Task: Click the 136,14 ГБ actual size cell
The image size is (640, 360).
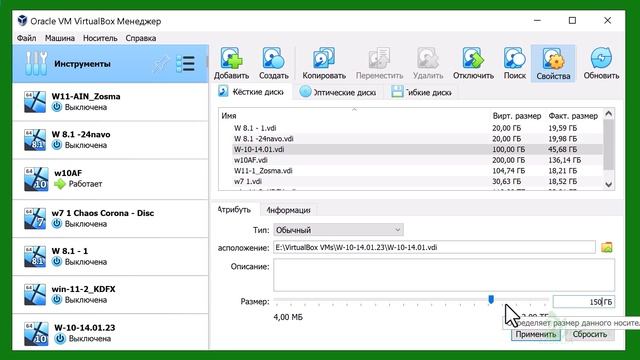Action: (564, 160)
